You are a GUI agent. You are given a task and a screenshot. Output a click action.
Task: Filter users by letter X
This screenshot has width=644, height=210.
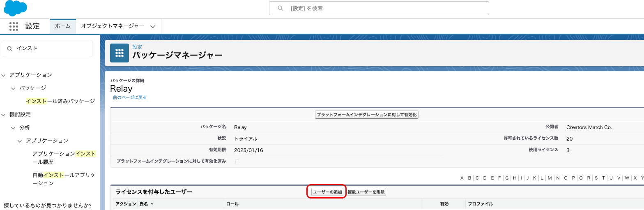[x=635, y=178]
